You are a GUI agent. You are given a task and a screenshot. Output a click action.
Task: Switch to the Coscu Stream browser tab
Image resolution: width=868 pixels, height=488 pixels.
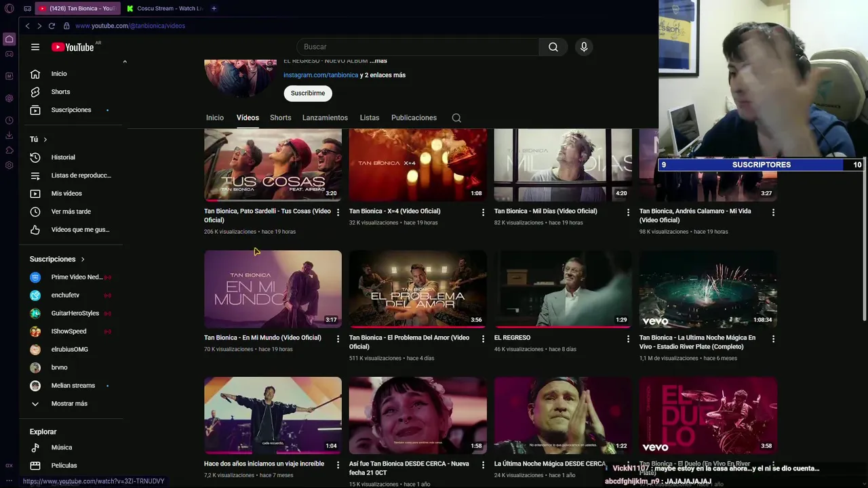[164, 8]
